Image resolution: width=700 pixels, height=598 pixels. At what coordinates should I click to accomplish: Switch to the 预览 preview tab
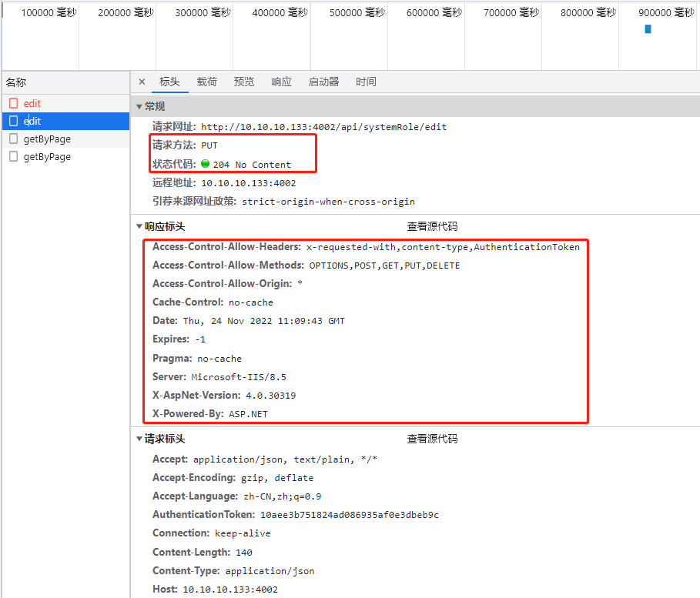pyautogui.click(x=244, y=82)
